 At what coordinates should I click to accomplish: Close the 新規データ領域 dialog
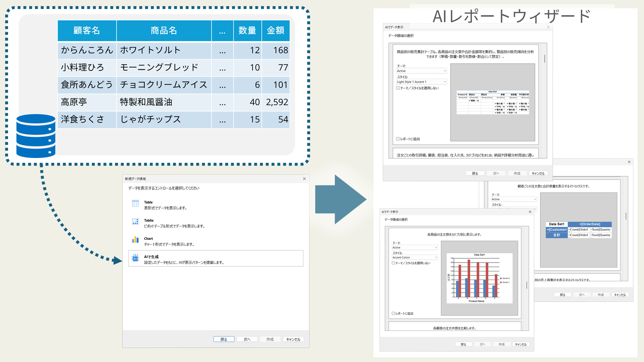[x=304, y=179]
